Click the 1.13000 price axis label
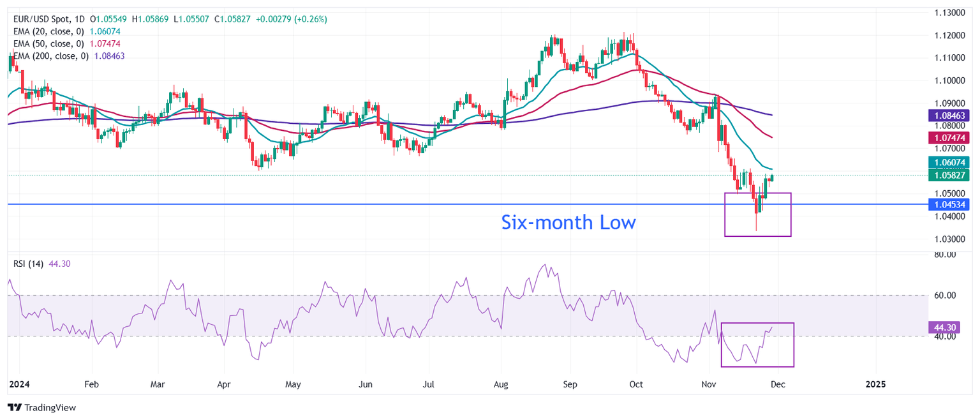 [x=949, y=13]
